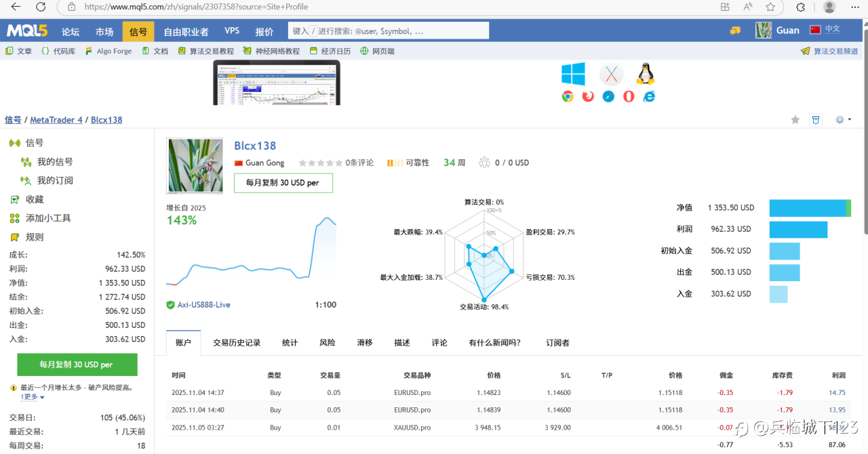Click the Blcx138 signal title

[x=255, y=146]
